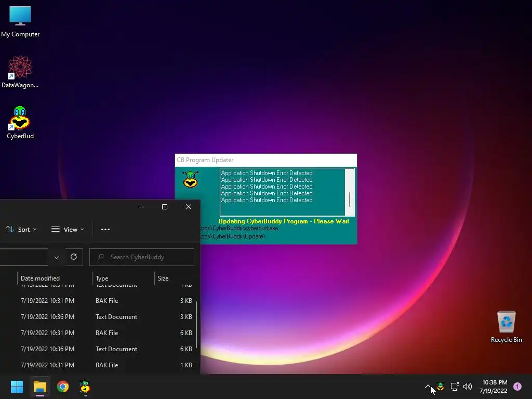Select the 6 KB BAK File row
532x399 pixels.
(98, 333)
